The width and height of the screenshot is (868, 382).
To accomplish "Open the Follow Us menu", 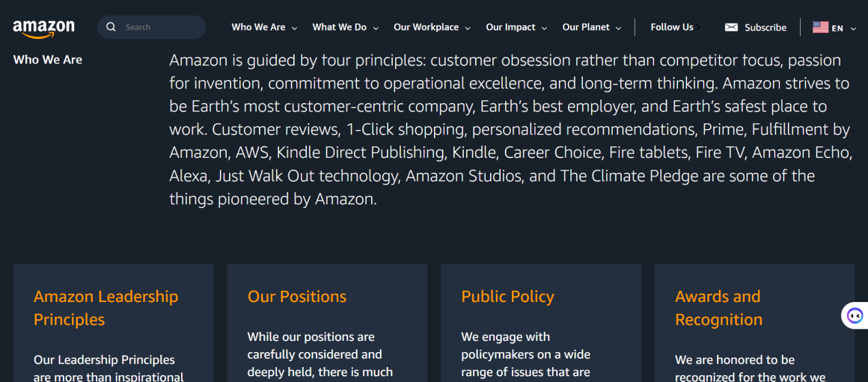I will pyautogui.click(x=672, y=27).
